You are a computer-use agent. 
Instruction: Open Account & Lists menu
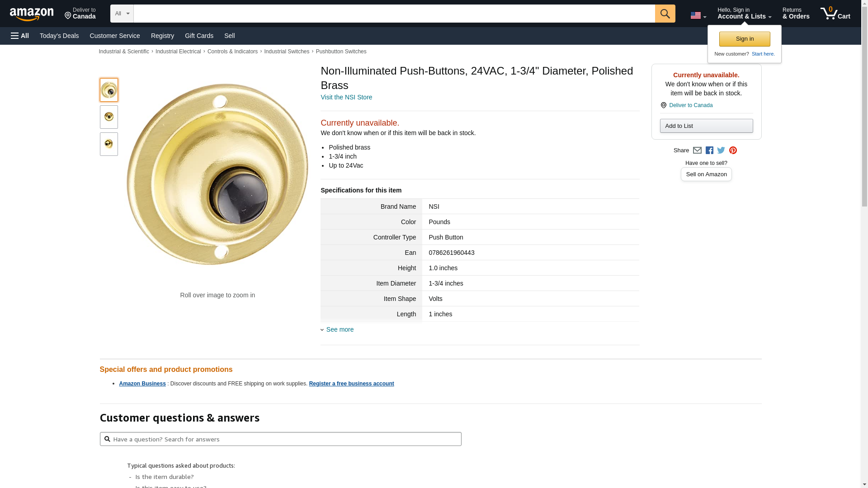coord(744,14)
